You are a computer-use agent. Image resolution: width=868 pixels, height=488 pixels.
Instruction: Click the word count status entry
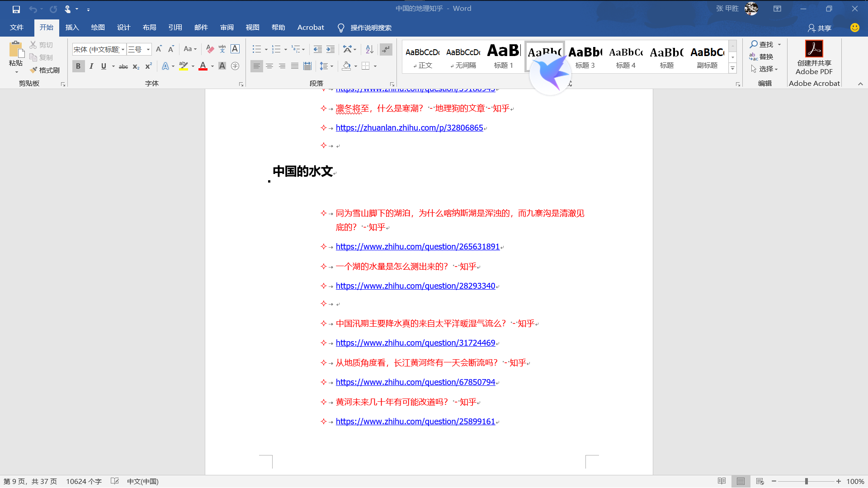pyautogui.click(x=84, y=481)
